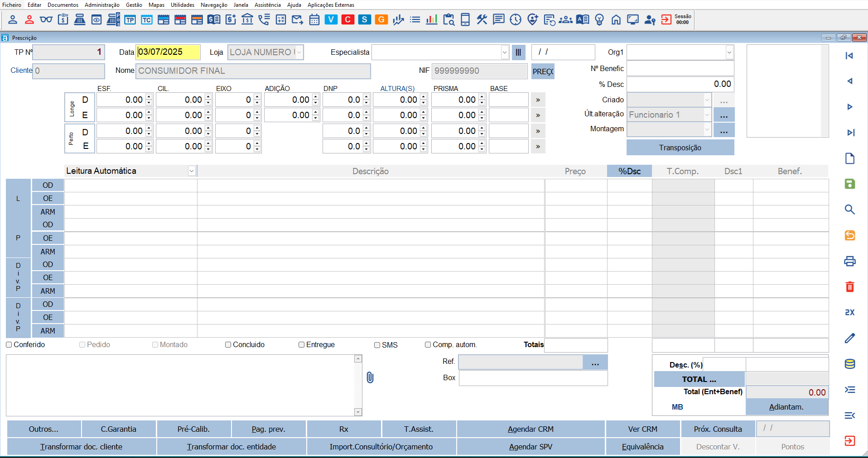This screenshot has width=868, height=458.
Task: Open the Leitura Automática dropdown
Action: 192,171
